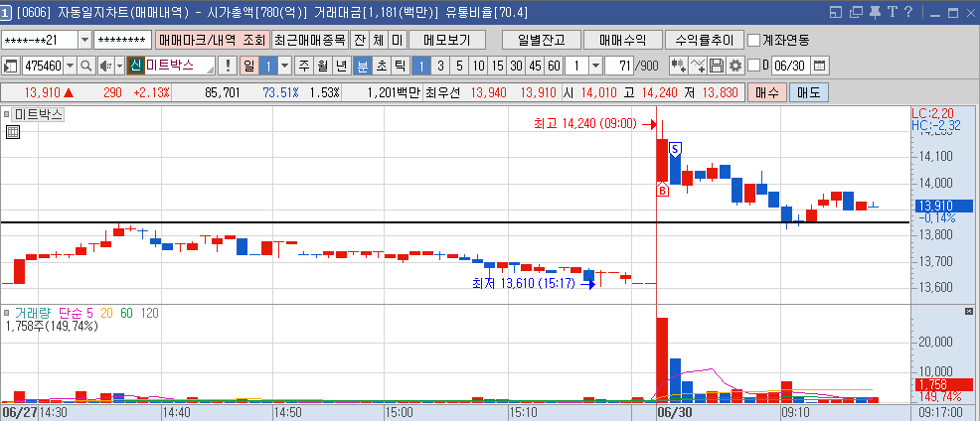Open the stock code 475460 dropdown arrow
Image resolution: width=980 pixels, height=421 pixels.
pyautogui.click(x=70, y=66)
